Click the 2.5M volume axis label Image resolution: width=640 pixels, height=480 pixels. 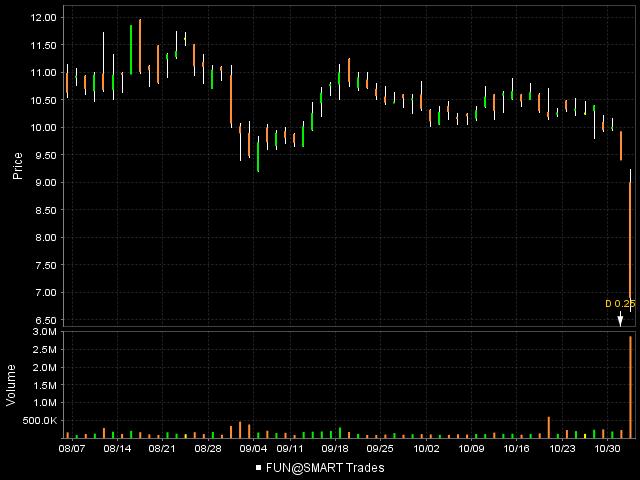(45, 350)
